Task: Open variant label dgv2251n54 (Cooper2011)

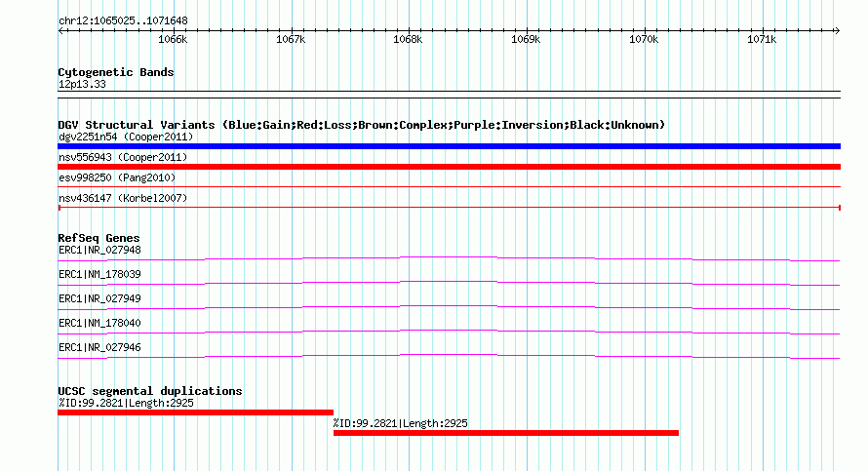Action: click(126, 137)
